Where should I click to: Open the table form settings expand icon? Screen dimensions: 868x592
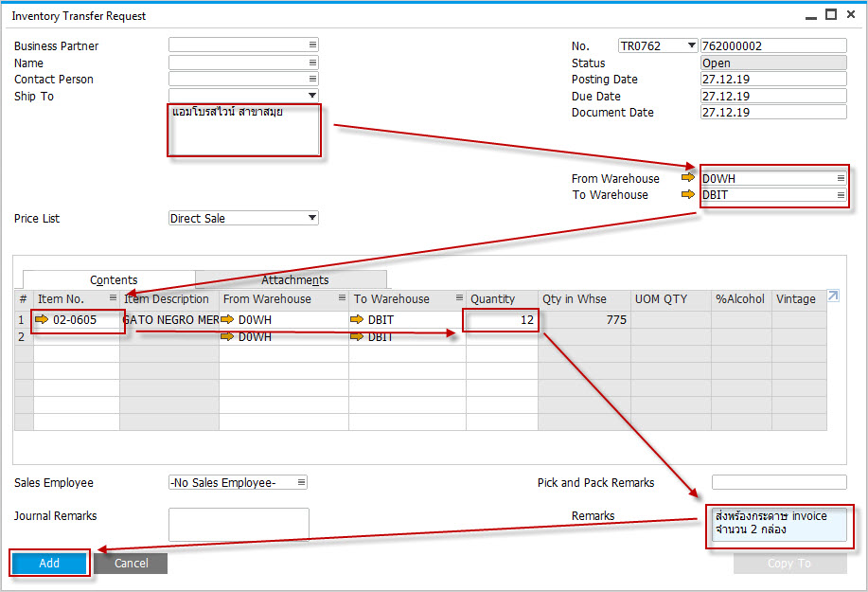(833, 296)
